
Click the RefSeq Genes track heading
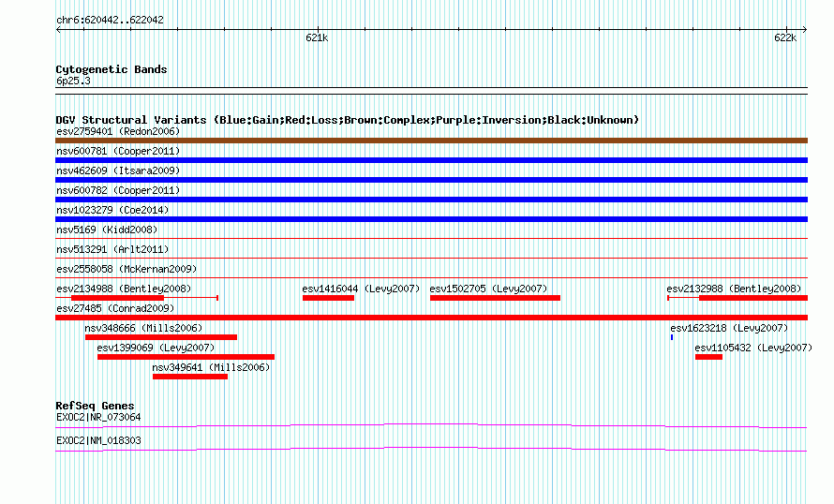(95, 406)
